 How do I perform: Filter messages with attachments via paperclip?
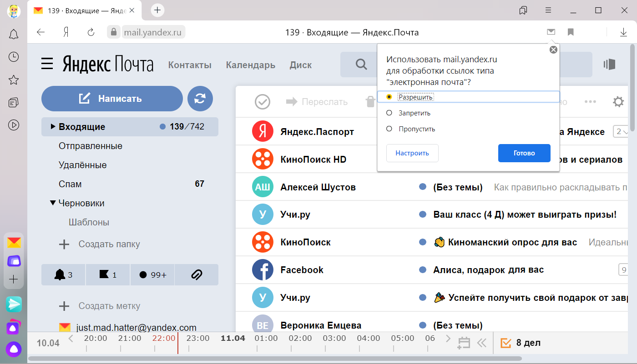pyautogui.click(x=197, y=274)
